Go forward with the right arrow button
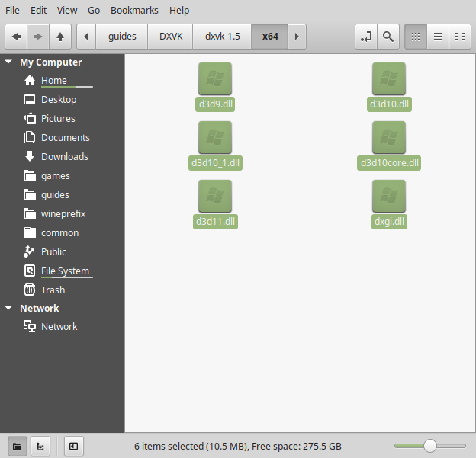476x458 pixels. pos(38,37)
